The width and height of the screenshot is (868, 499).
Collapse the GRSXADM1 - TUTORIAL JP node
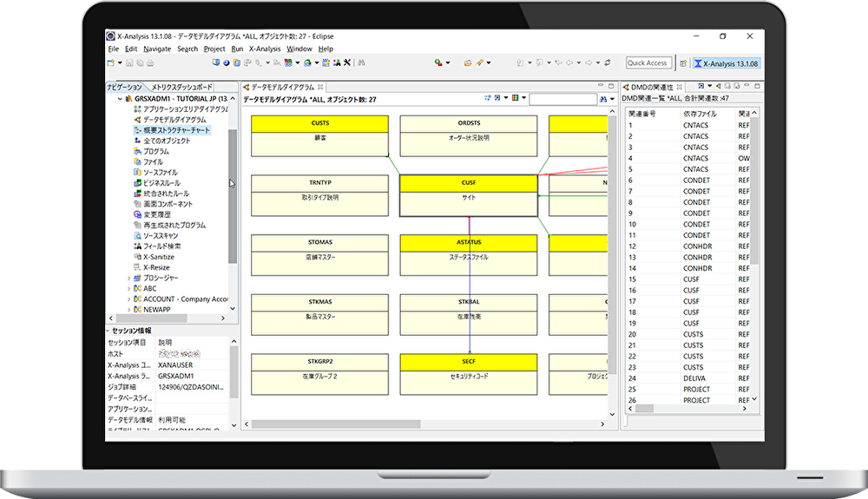(120, 98)
